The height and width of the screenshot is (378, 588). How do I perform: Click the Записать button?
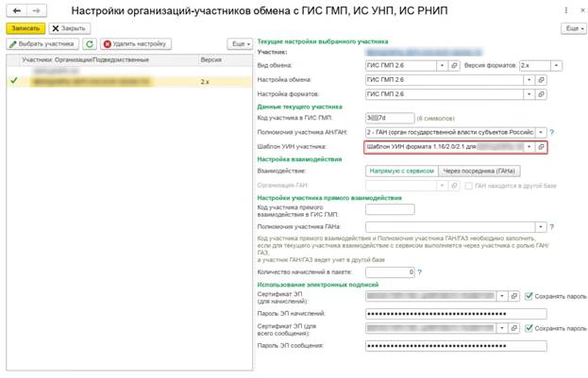pos(25,28)
